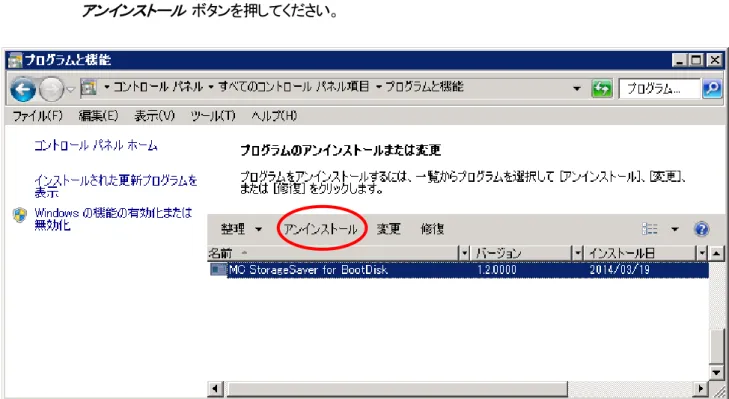Open the 表示(V) menu
The height and width of the screenshot is (399, 729).
pyautogui.click(x=154, y=115)
